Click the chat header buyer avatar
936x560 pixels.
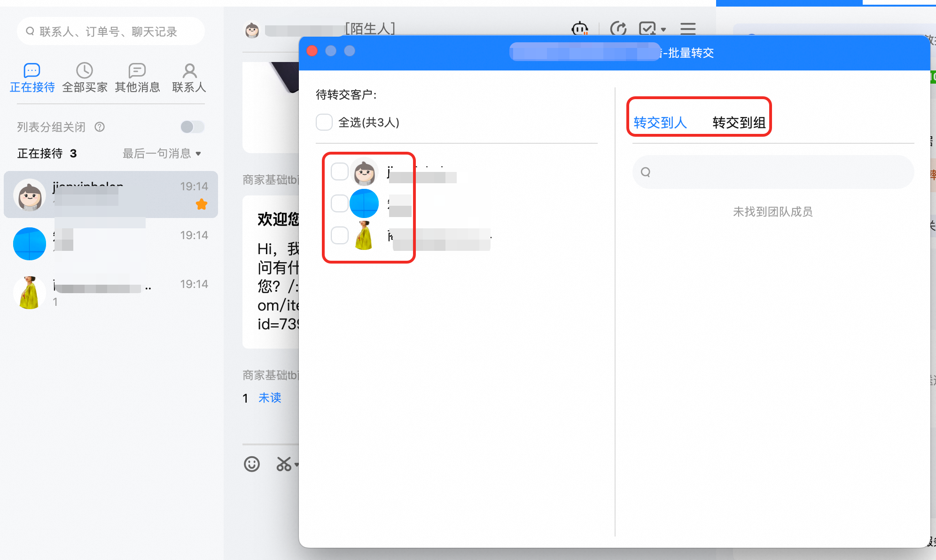tap(252, 31)
